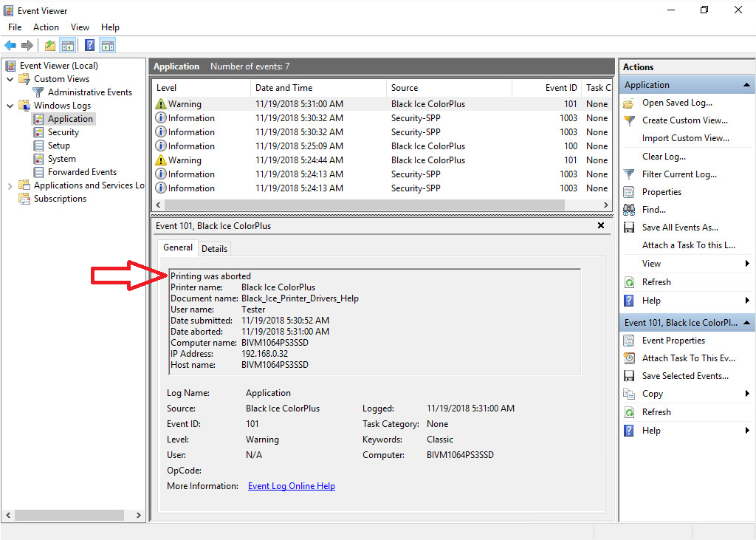
Task: Switch to the Details tab
Action: [214, 249]
